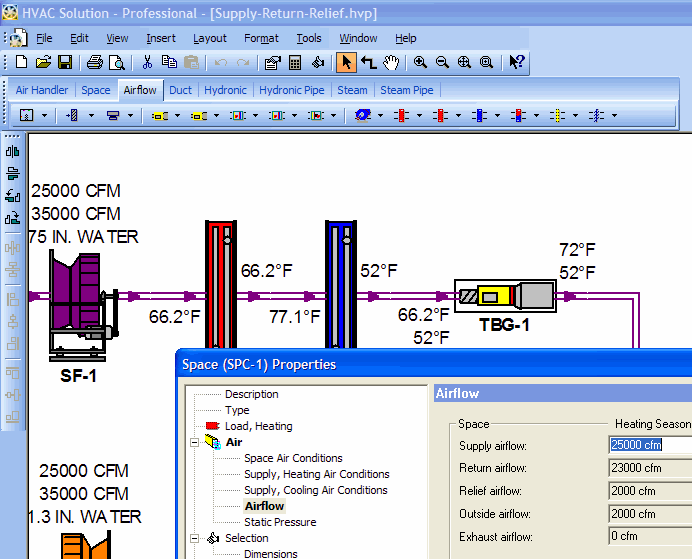Viewport: 692px width, 559px height.
Task: Open the Tools menu
Action: [x=309, y=38]
